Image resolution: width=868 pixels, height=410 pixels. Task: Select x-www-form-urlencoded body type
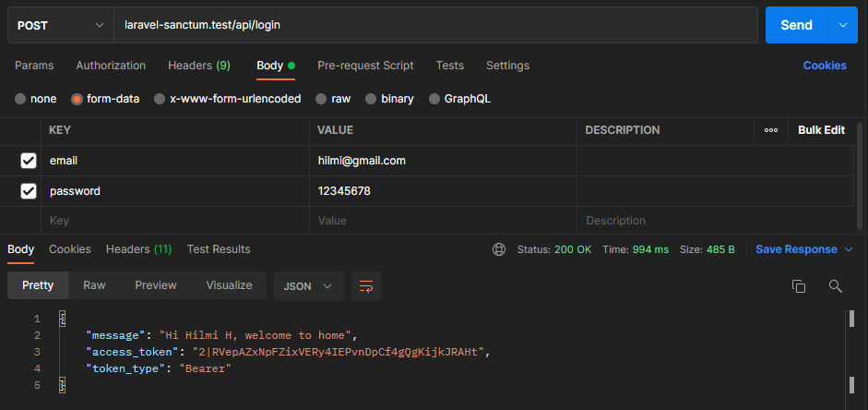(x=160, y=99)
